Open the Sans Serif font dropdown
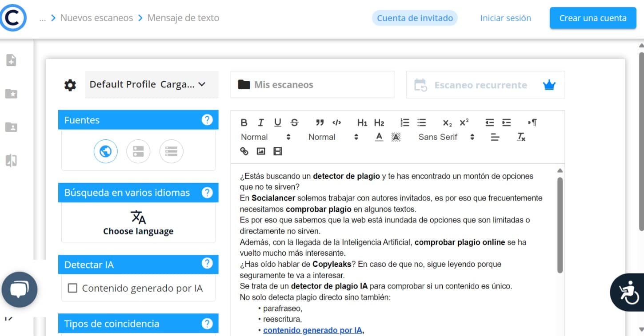Image resolution: width=644 pixels, height=336 pixels. [x=446, y=137]
